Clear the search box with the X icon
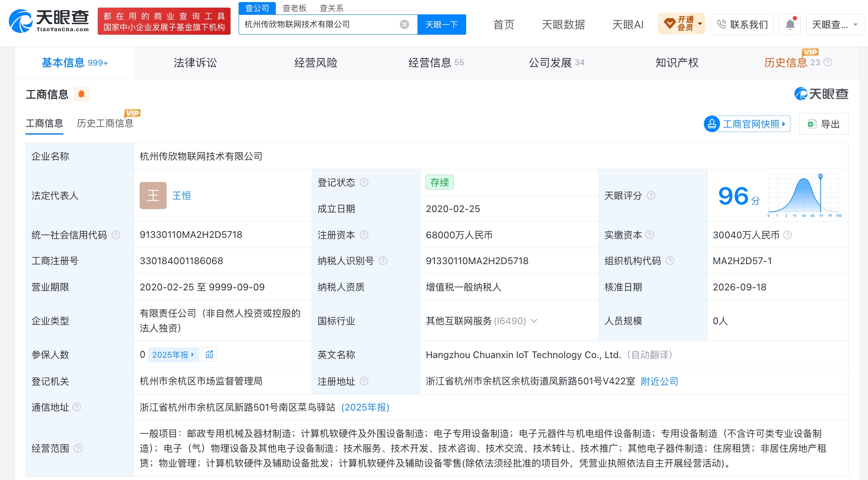The width and height of the screenshot is (868, 480). point(404,25)
